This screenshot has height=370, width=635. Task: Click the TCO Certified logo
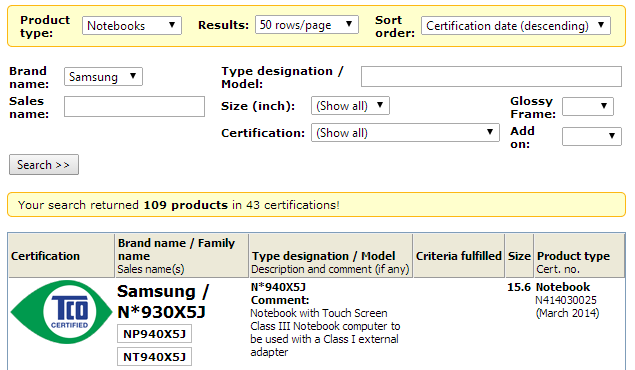click(x=61, y=312)
